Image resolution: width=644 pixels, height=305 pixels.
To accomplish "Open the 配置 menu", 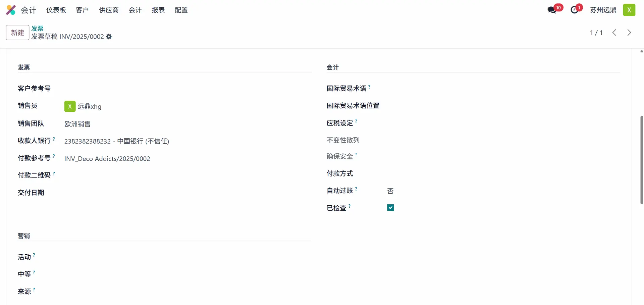I will tap(181, 10).
